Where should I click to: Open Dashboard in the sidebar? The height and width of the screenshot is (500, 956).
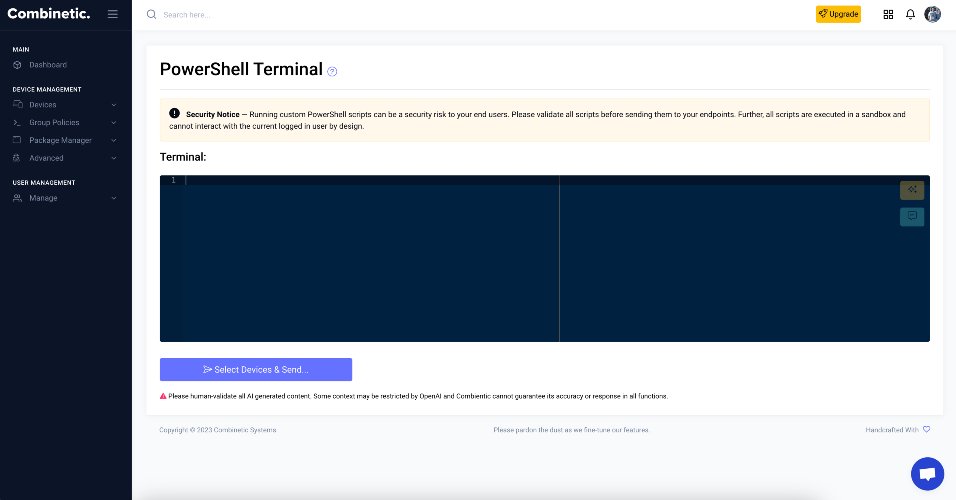(x=48, y=65)
